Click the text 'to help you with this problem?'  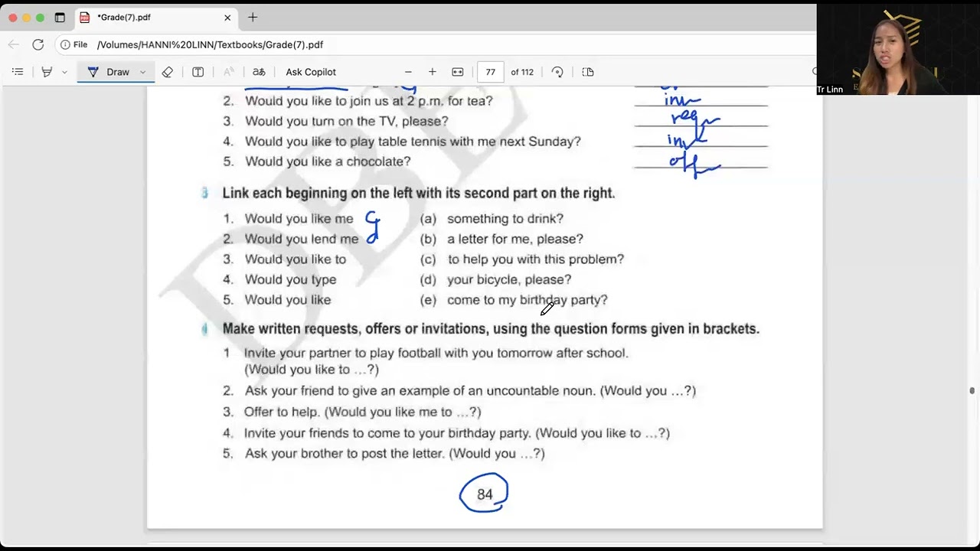pos(536,259)
